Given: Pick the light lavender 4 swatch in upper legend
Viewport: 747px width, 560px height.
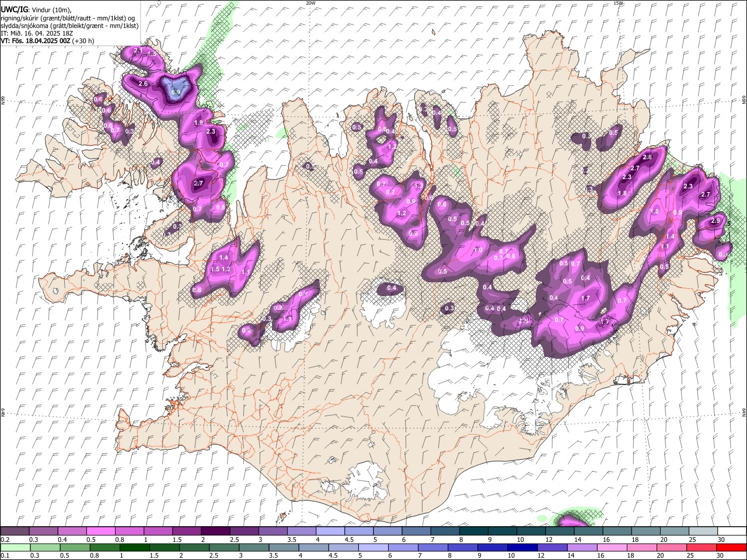Looking at the screenshot, I should pyautogui.click(x=330, y=531).
